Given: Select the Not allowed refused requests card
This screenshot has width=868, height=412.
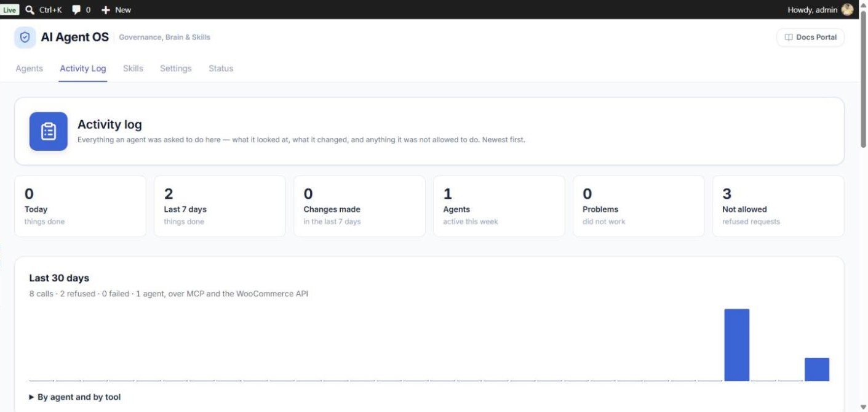Looking at the screenshot, I should point(778,206).
